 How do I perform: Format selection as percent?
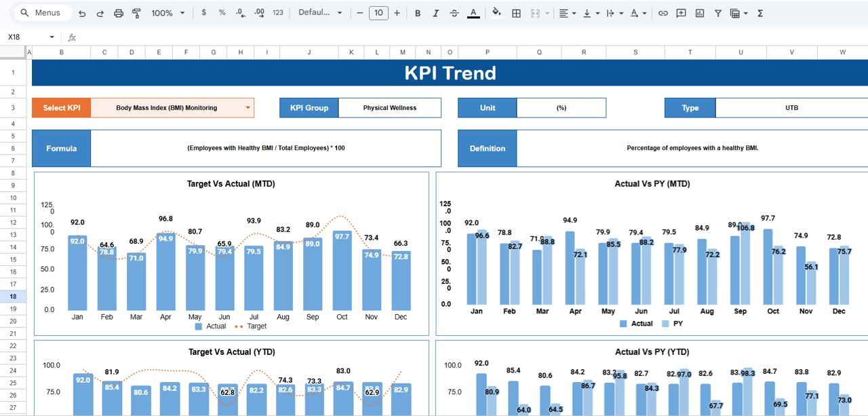222,12
